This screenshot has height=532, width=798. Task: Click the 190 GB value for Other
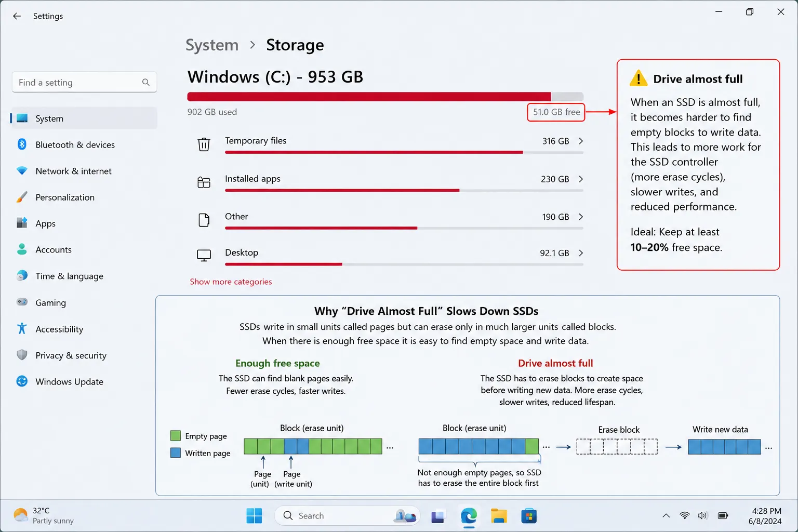point(555,217)
